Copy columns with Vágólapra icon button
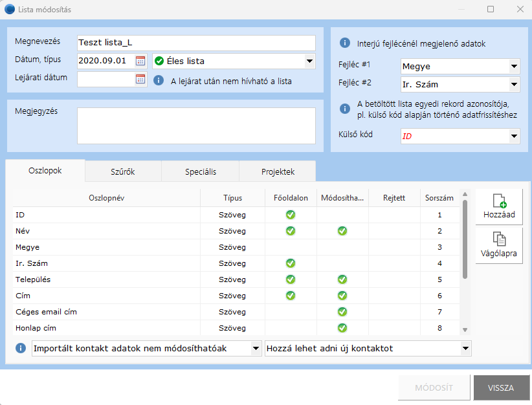This screenshot has height=405, width=532. coord(499,246)
